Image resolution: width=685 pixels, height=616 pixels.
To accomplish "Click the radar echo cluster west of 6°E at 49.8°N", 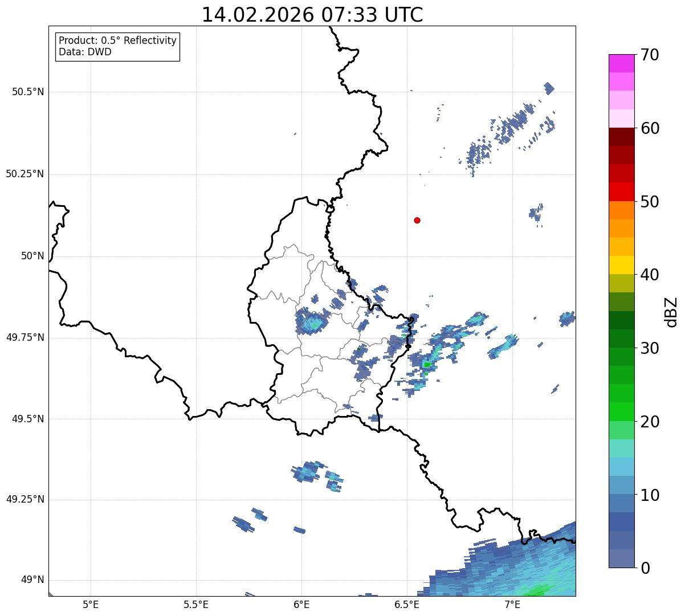I will coord(312,322).
